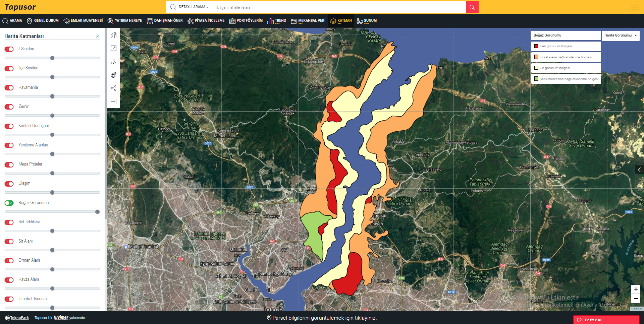Open MEKANSAL VERİ menu item
This screenshot has width=644, height=324.
(308, 21)
